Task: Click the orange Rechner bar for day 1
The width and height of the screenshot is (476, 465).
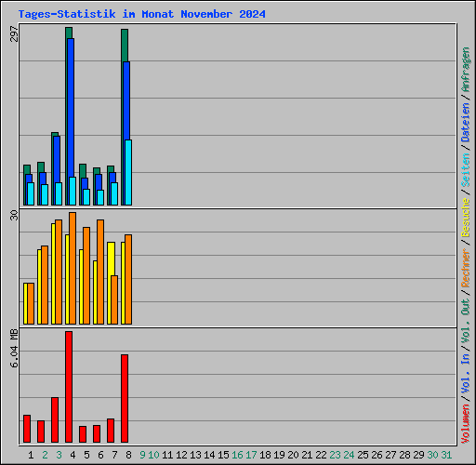Action: pyautogui.click(x=31, y=304)
